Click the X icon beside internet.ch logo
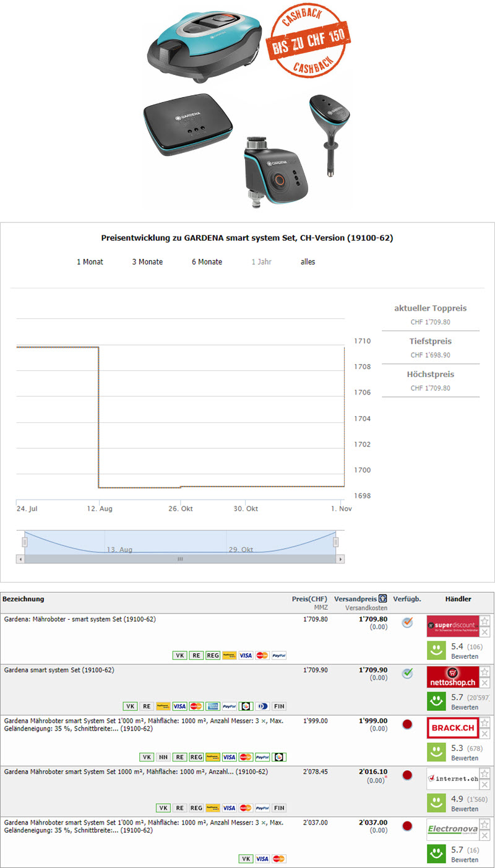Screen dimensions: 495x868 click(485, 784)
